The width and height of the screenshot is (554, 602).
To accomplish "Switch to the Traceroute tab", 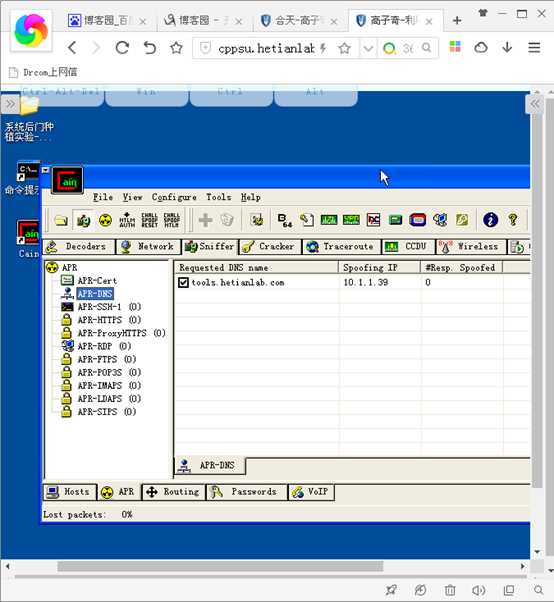I will pyautogui.click(x=342, y=247).
